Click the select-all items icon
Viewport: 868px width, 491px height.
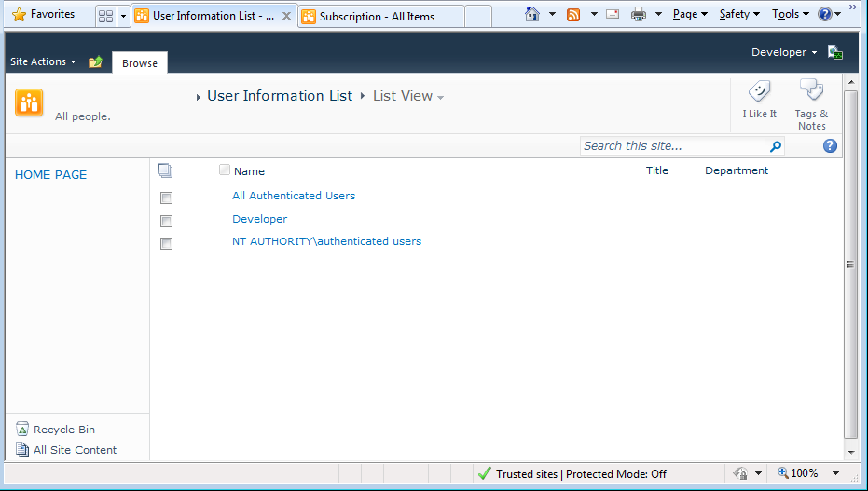point(165,170)
